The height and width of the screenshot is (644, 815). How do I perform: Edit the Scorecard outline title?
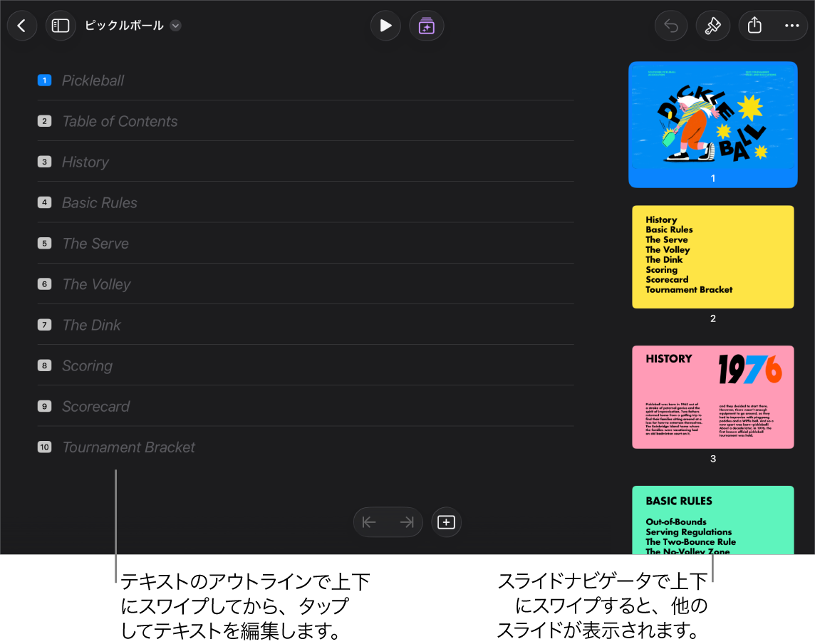pos(96,407)
